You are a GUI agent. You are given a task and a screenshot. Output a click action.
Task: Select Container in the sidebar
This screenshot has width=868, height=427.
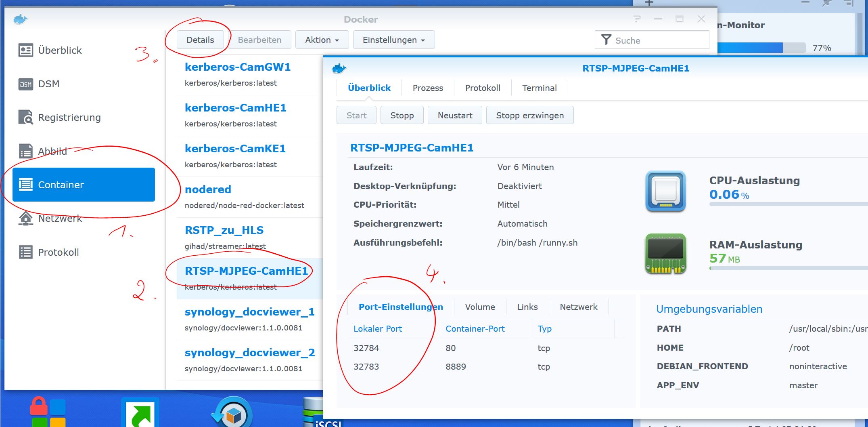click(x=84, y=185)
